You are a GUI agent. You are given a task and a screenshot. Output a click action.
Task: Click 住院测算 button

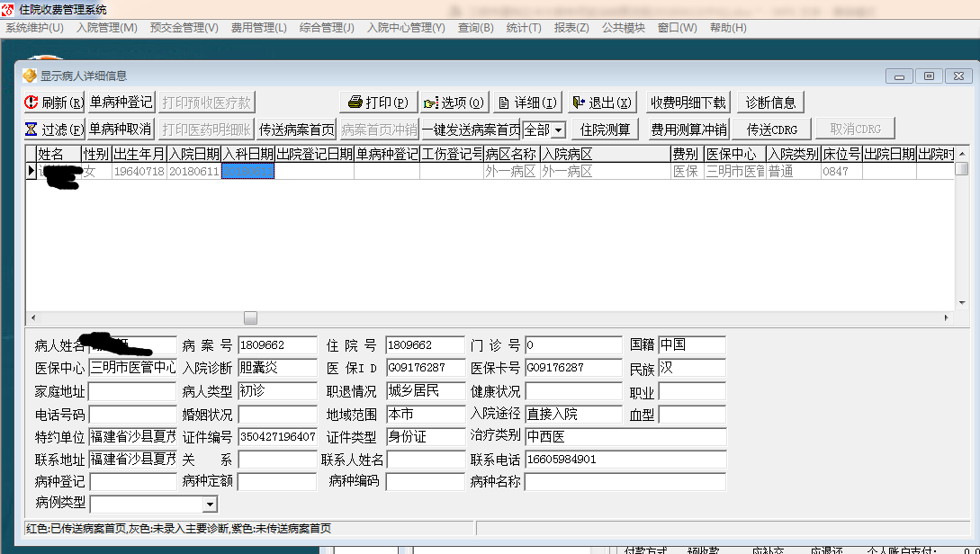pyautogui.click(x=605, y=130)
